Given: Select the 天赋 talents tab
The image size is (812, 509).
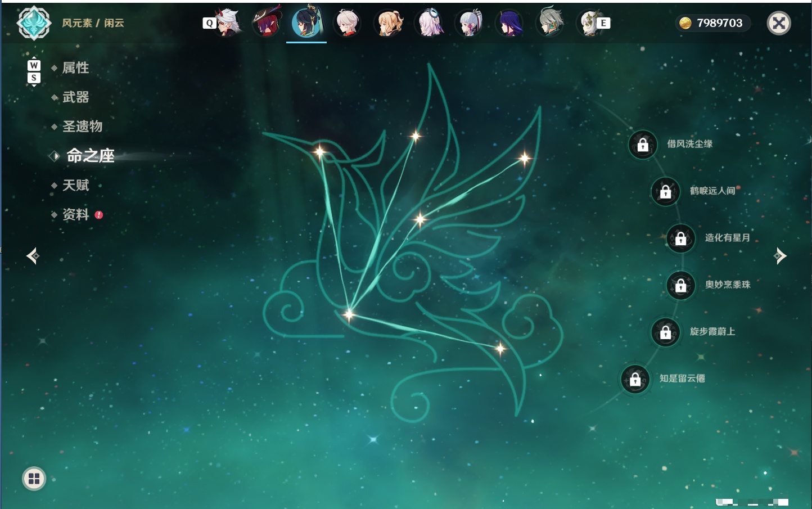Looking at the screenshot, I should [75, 185].
